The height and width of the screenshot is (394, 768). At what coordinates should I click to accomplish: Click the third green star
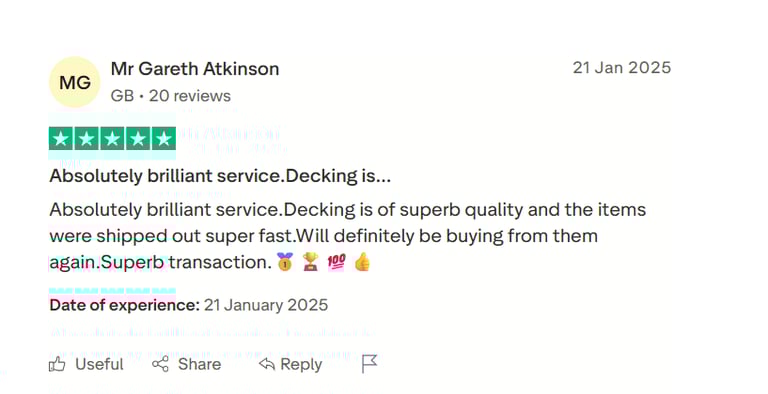coord(112,139)
